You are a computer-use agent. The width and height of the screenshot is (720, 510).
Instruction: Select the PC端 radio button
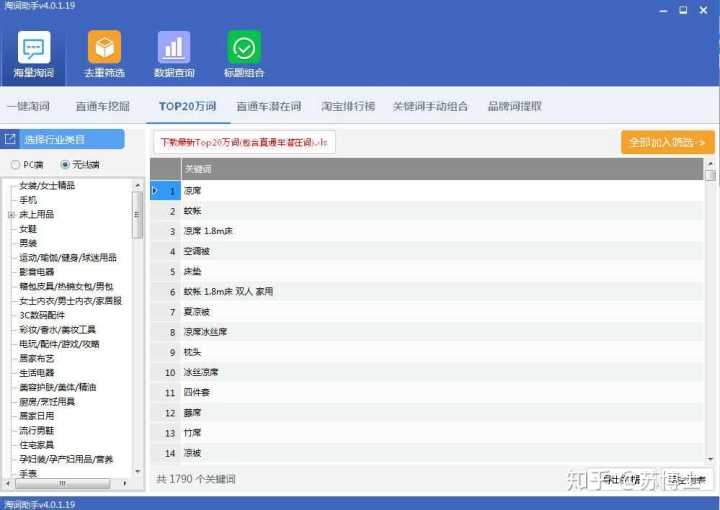[15, 165]
